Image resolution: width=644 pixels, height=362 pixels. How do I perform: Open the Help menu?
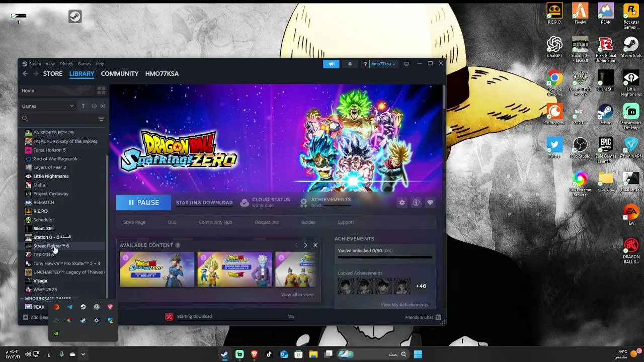point(100,64)
